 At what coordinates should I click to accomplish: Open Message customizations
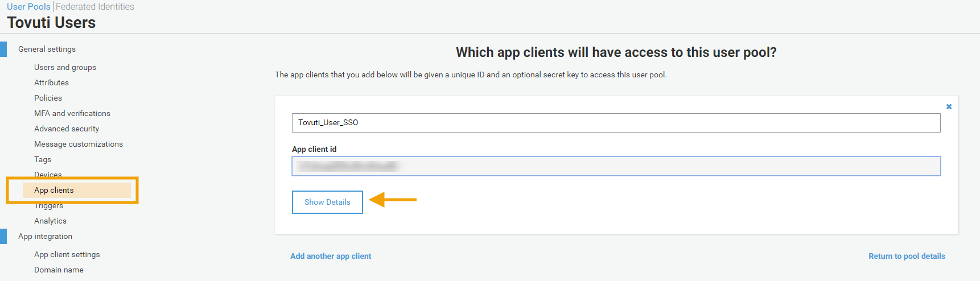(79, 144)
